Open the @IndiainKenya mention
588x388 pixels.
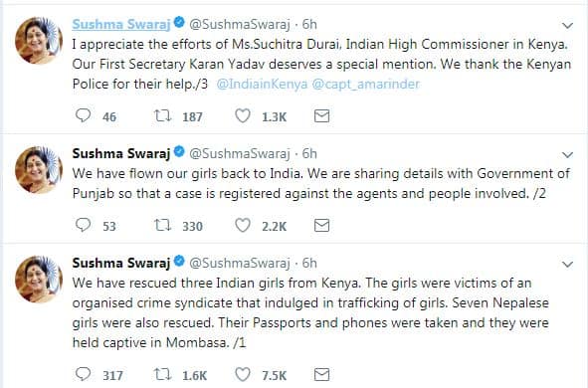tap(262, 84)
